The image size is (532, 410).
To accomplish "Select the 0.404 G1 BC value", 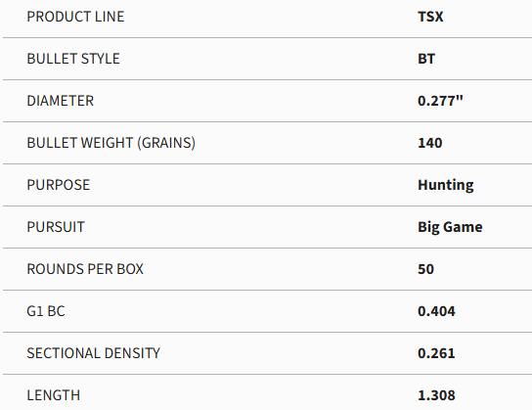I will click(436, 311).
